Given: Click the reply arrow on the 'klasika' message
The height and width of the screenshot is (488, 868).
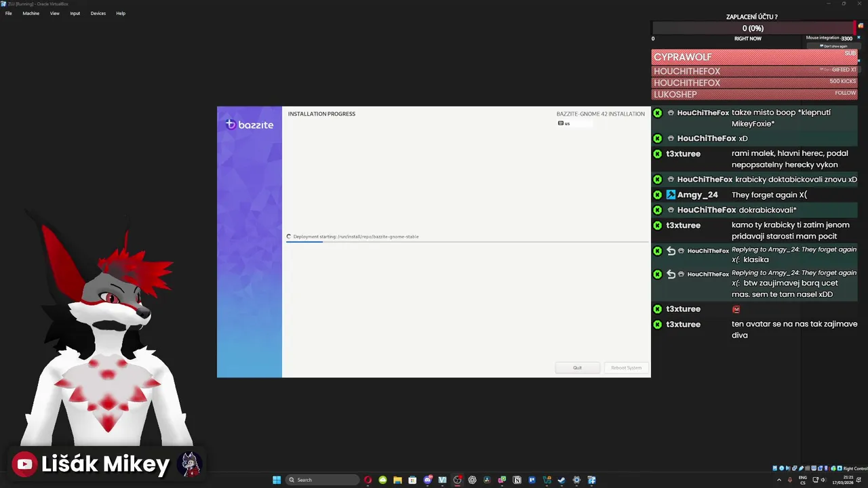Looking at the screenshot, I should pyautogui.click(x=671, y=251).
